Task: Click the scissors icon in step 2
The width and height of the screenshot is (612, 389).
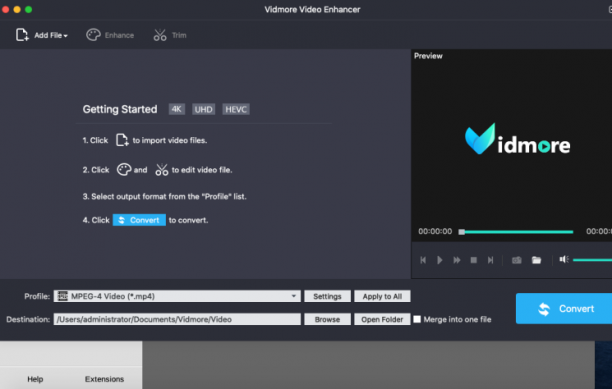Action: click(x=162, y=170)
